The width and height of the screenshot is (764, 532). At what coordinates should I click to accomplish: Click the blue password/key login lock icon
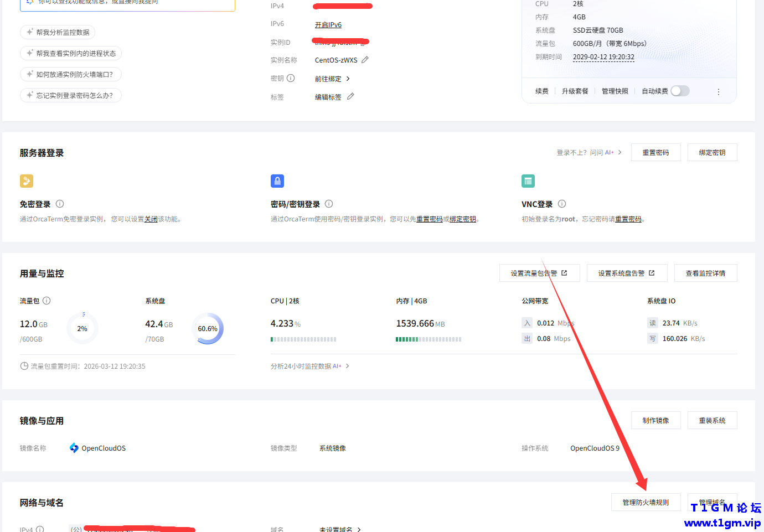(x=277, y=181)
